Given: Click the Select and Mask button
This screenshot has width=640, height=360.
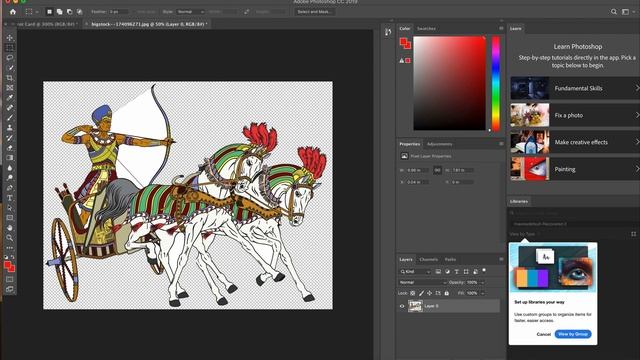Looking at the screenshot, I should click(x=314, y=12).
